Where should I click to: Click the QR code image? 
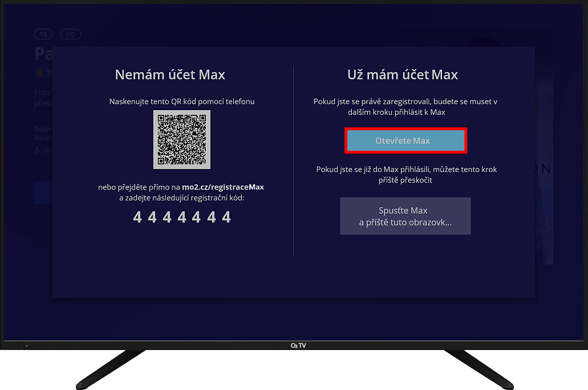(x=181, y=139)
